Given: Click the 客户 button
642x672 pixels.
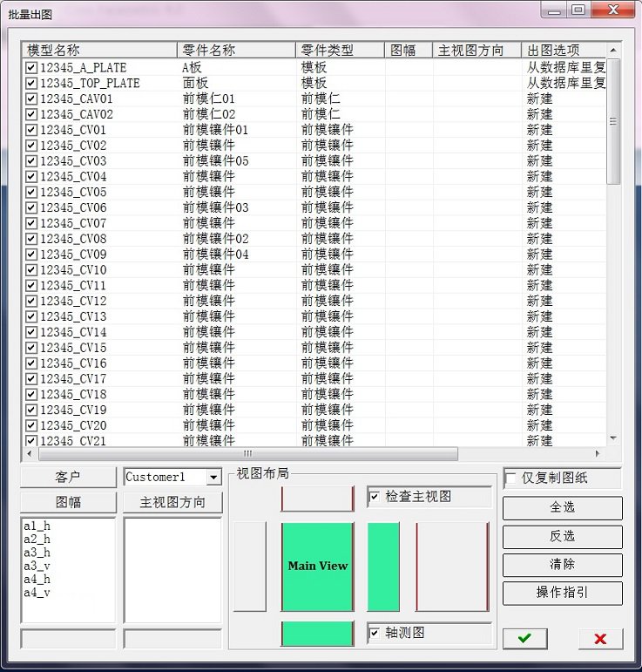Looking at the screenshot, I should (x=68, y=477).
